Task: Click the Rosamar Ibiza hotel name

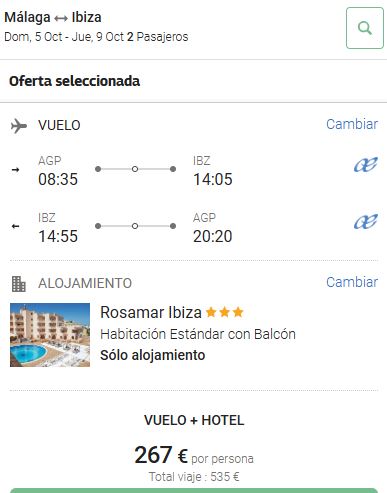Action: (x=151, y=313)
